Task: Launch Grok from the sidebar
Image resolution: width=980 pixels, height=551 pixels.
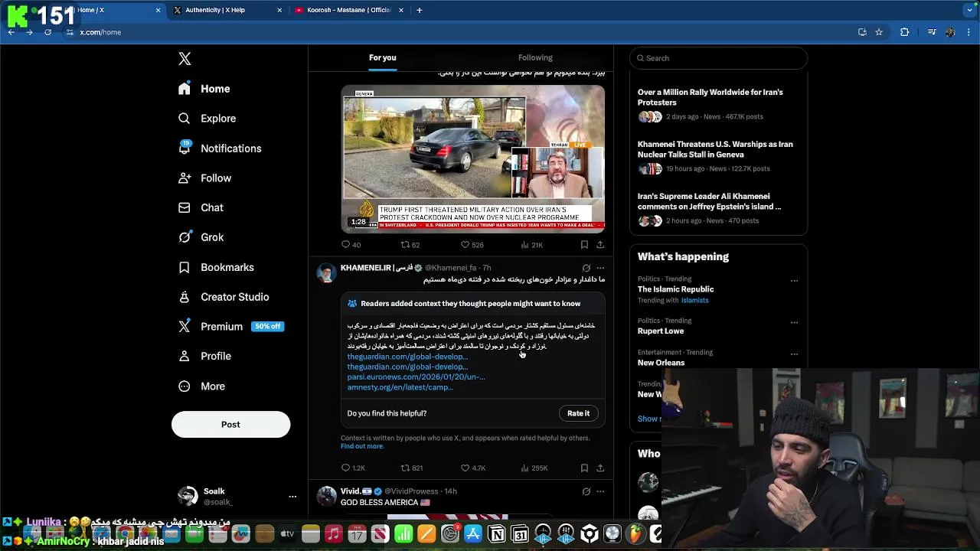Action: (201, 237)
